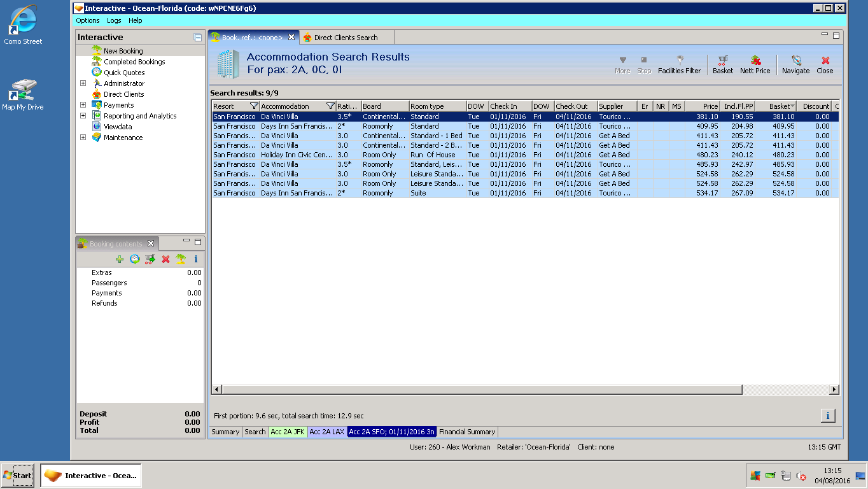This screenshot has width=868, height=489.
Task: Open Direct Clients in the tree
Action: coord(124,94)
